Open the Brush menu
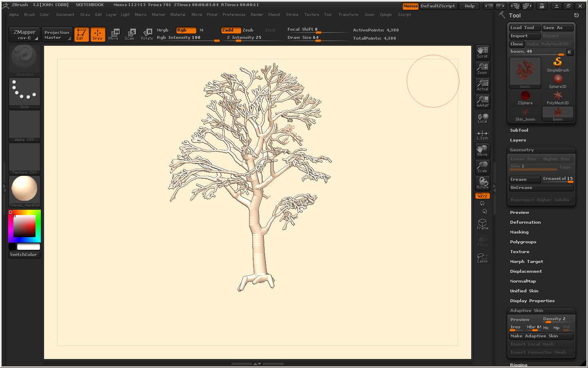 tap(29, 15)
